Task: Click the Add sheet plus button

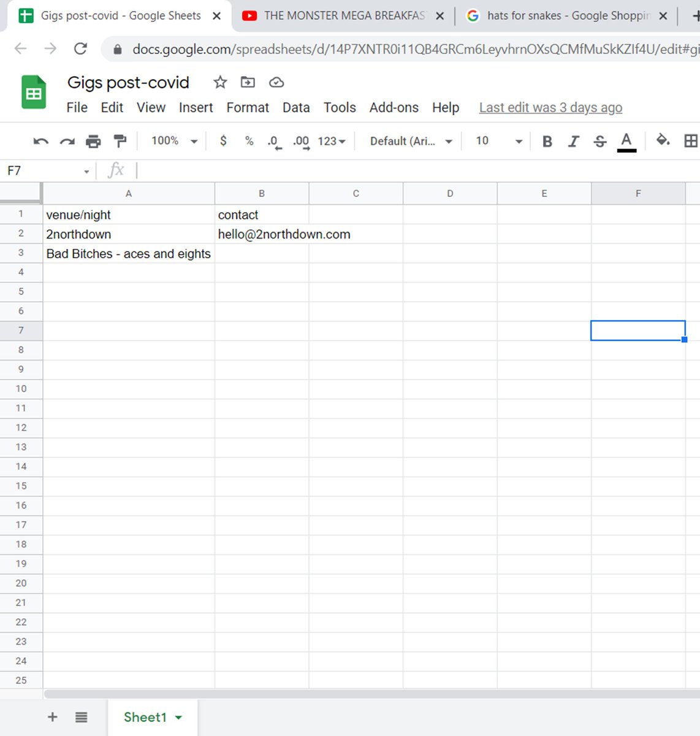Action: click(52, 716)
